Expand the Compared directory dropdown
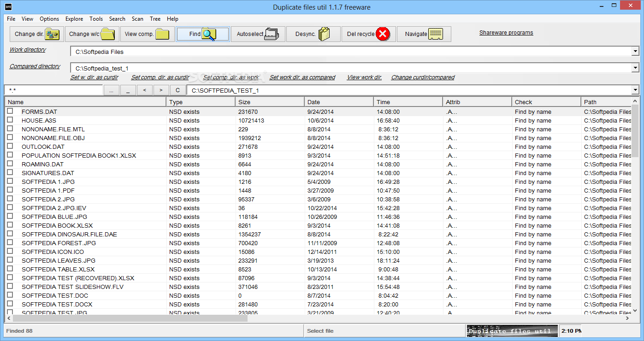Viewport: 644px width, 341px height. coord(635,68)
